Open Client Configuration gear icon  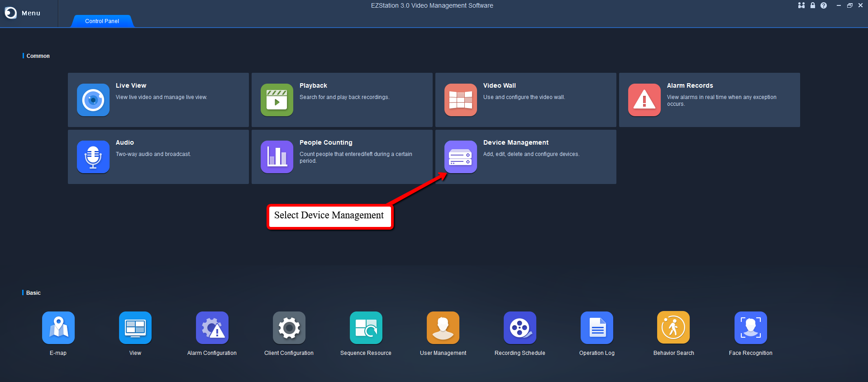click(x=289, y=328)
